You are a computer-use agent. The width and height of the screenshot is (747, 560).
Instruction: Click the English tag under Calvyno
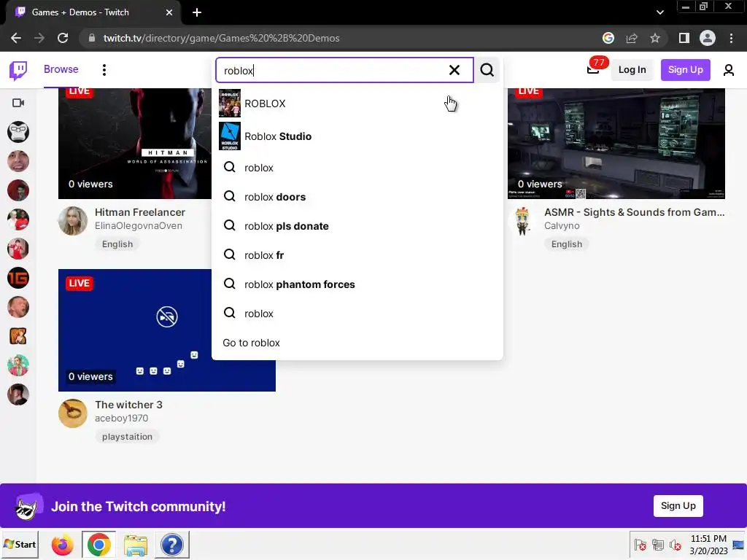pos(566,244)
